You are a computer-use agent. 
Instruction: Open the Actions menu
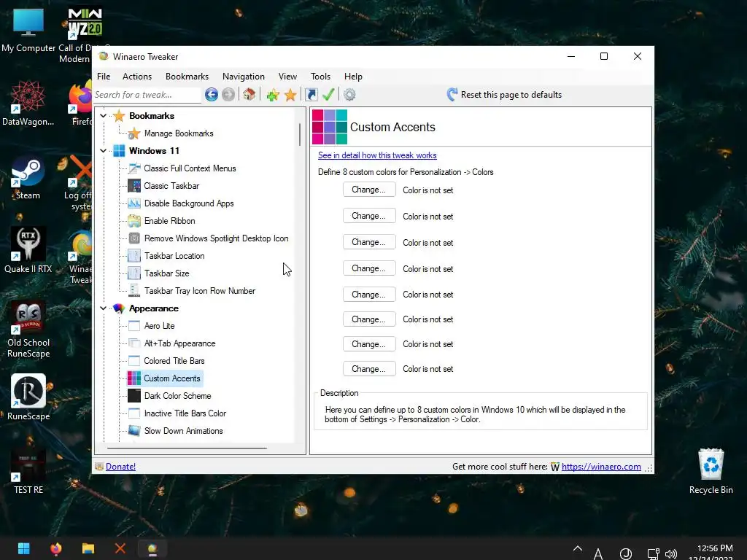click(137, 76)
